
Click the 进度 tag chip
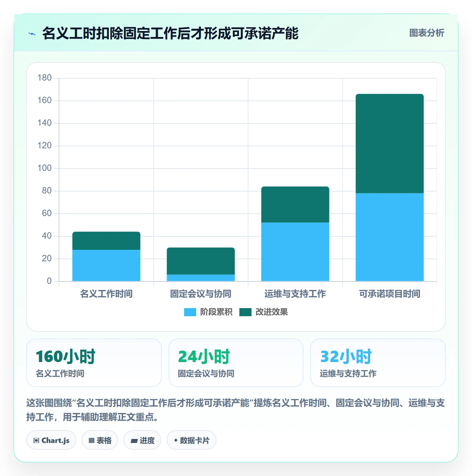pyautogui.click(x=142, y=440)
